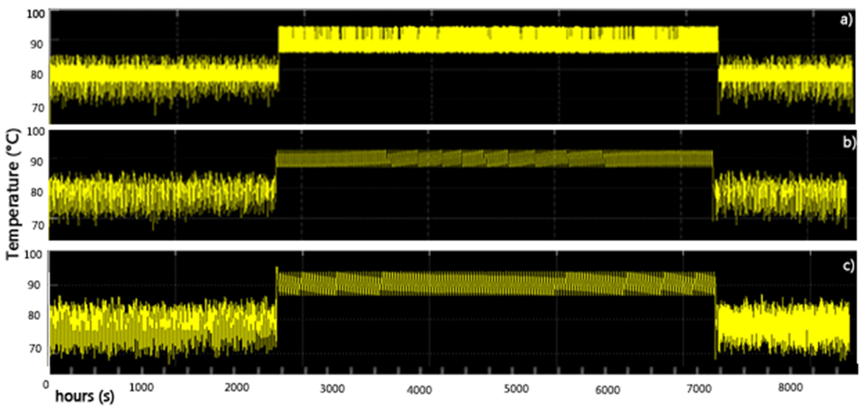
Task: Select the 6000 tick on time axis
Action: [x=607, y=390]
